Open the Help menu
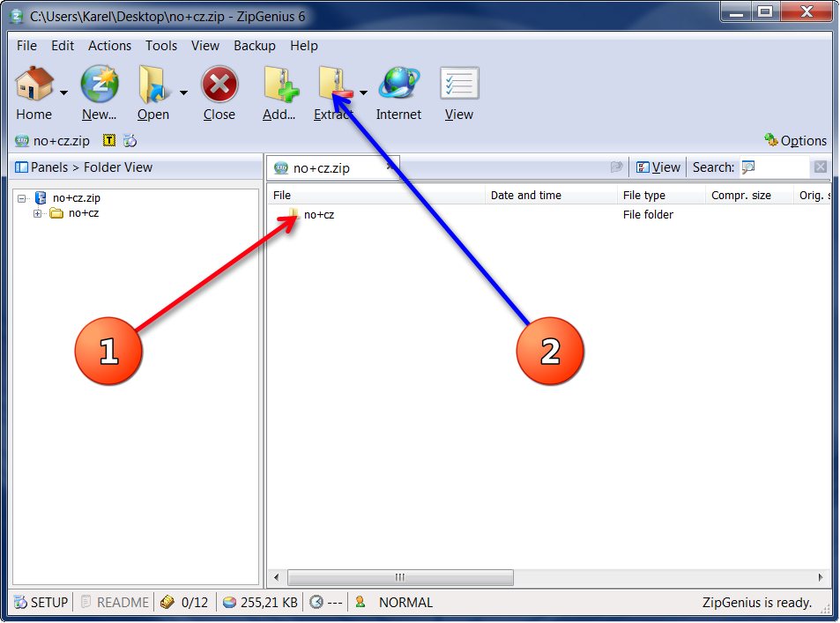The height and width of the screenshot is (623, 840). [304, 46]
